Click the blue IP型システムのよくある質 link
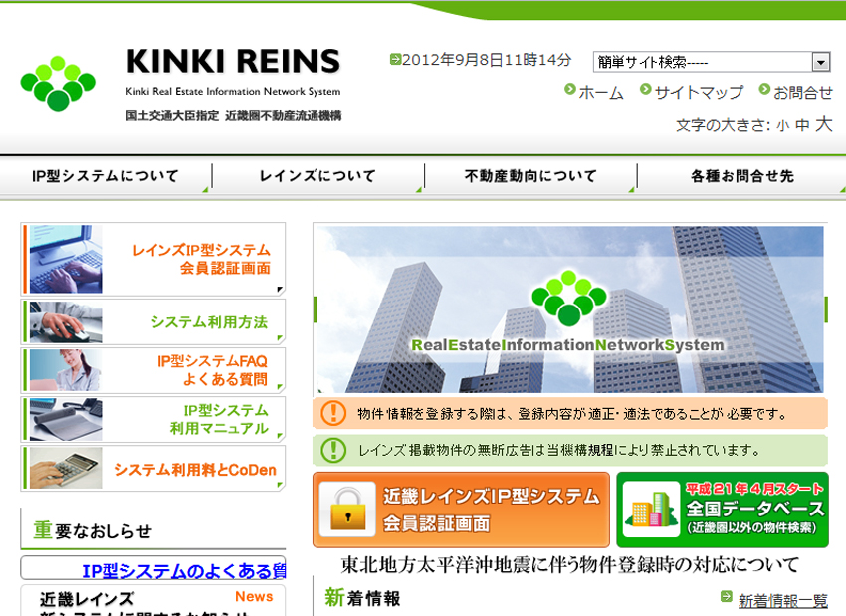The width and height of the screenshot is (846, 616). pyautogui.click(x=184, y=570)
